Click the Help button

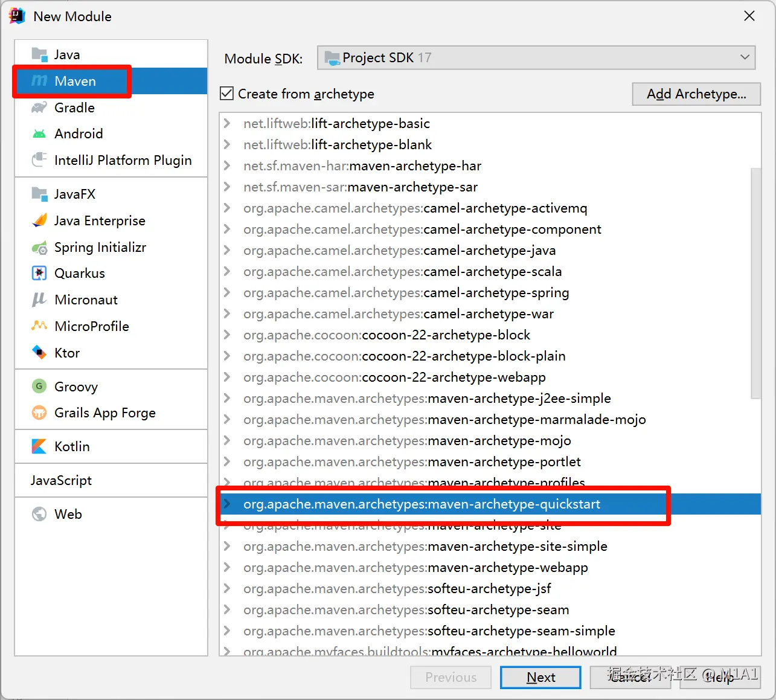click(720, 677)
